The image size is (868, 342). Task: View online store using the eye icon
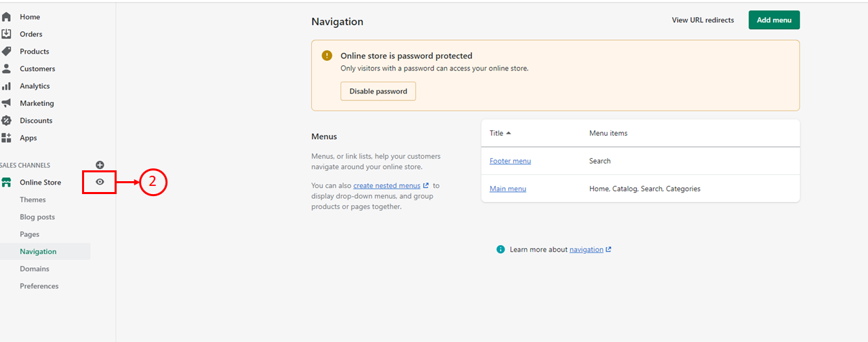[x=100, y=182]
